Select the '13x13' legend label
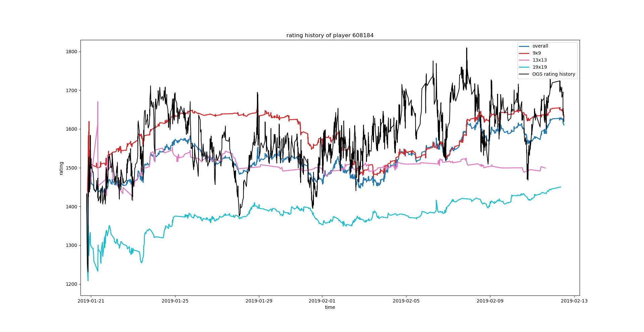The image size is (644, 332). pyautogui.click(x=539, y=60)
